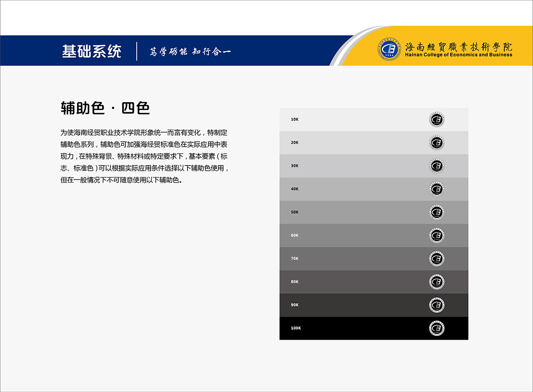The width and height of the screenshot is (533, 392).
Task: Select the motto 笃学砺能 知行合一
Action: point(190,51)
